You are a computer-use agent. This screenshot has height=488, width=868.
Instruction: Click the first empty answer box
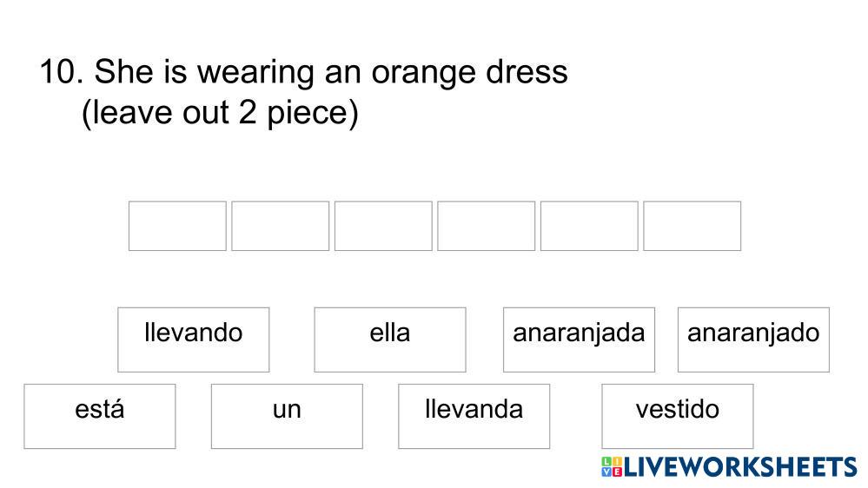[x=177, y=226]
